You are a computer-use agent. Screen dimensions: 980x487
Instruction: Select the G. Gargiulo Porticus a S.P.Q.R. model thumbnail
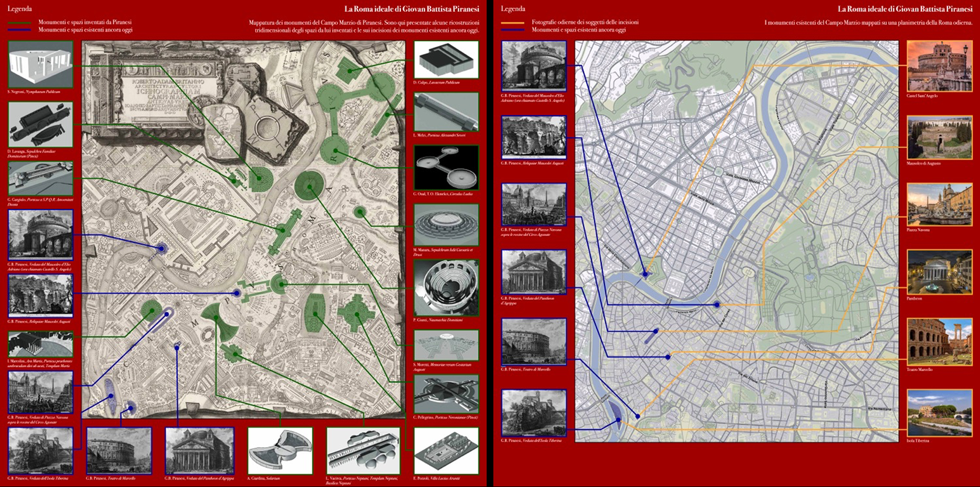[x=40, y=179]
